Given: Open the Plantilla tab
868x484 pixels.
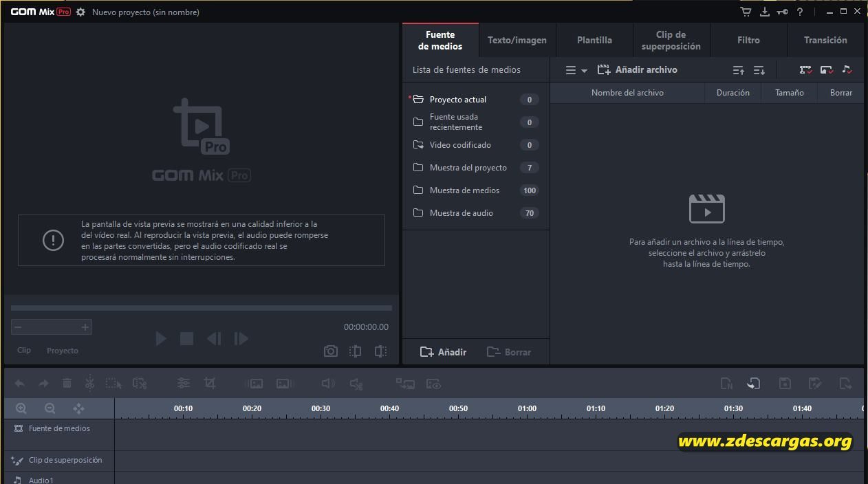Looking at the screenshot, I should (594, 40).
